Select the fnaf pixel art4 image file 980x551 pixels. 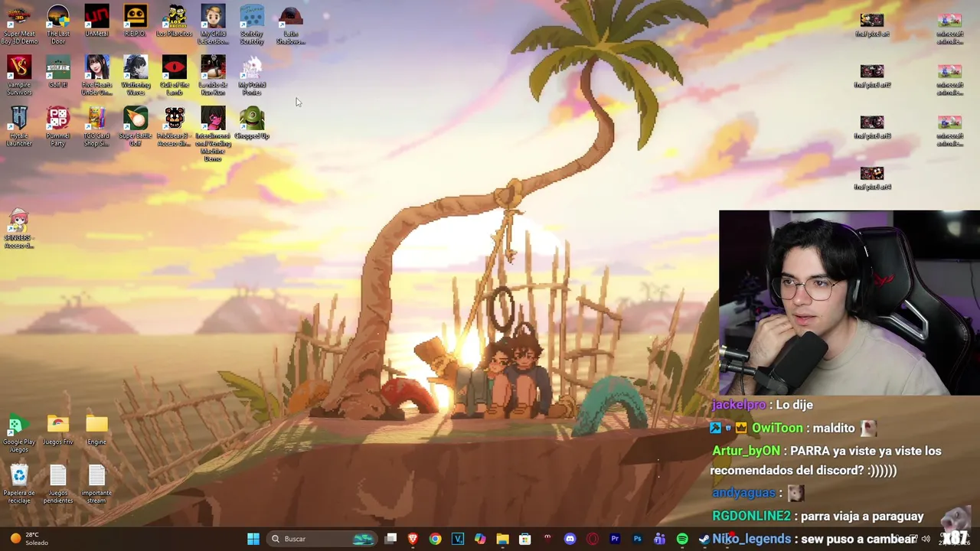tap(872, 178)
